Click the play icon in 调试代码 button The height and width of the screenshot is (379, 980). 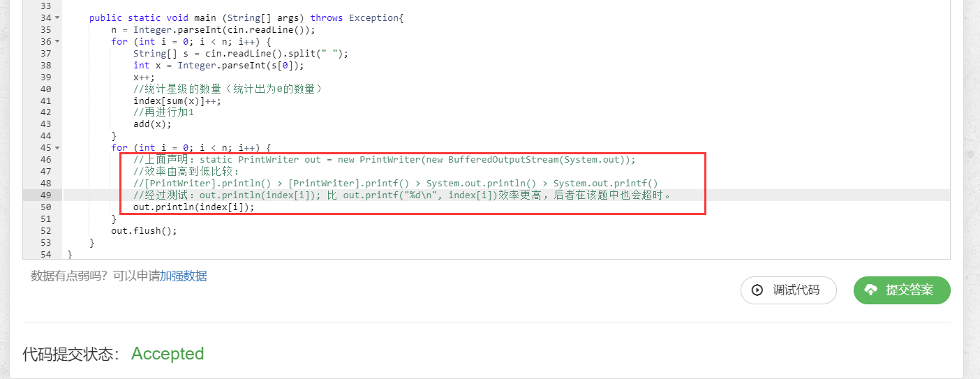click(x=757, y=290)
